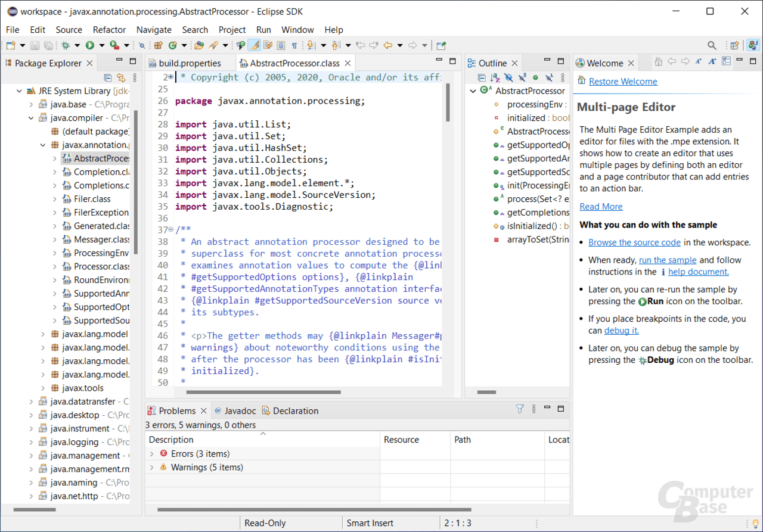Select the Debug toolbar icon
This screenshot has height=532, width=763.
tap(66, 45)
